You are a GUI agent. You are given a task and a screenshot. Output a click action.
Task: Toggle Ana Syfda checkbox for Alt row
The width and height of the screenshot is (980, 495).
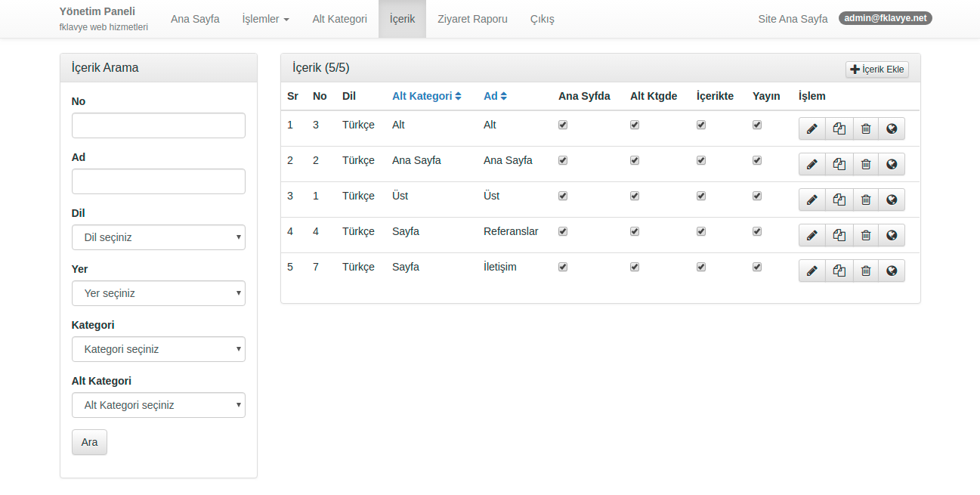point(563,125)
